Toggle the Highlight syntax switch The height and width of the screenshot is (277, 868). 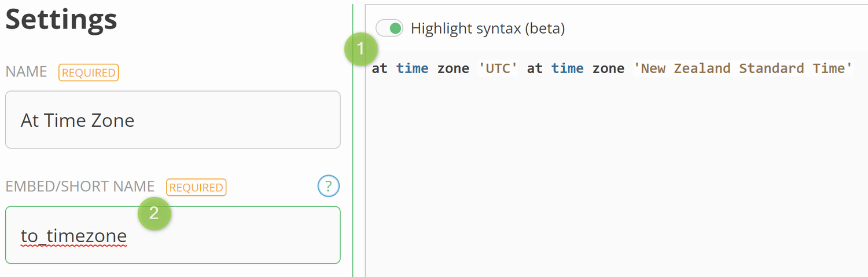[x=389, y=28]
